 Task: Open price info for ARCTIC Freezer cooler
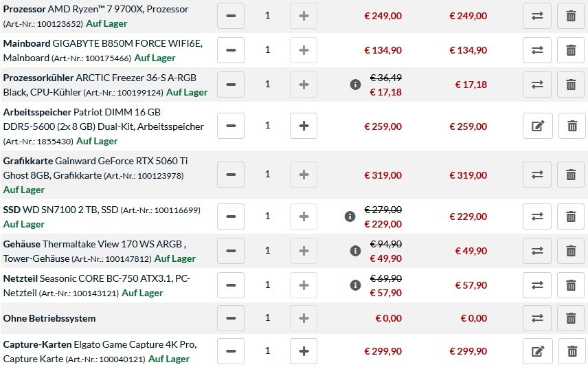tap(355, 85)
